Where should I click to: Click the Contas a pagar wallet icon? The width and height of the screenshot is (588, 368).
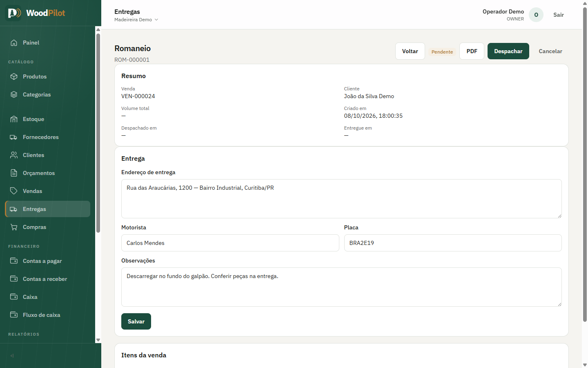14,261
